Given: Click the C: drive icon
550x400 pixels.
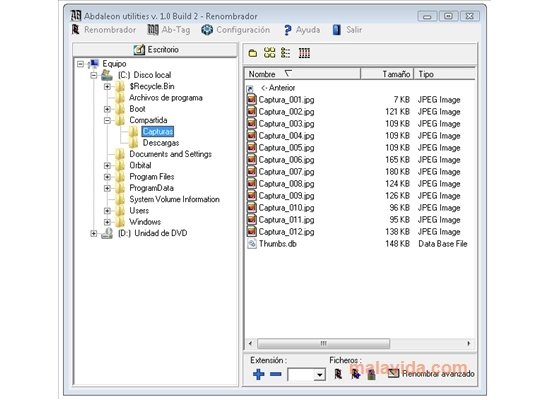Looking at the screenshot, I should [107, 75].
